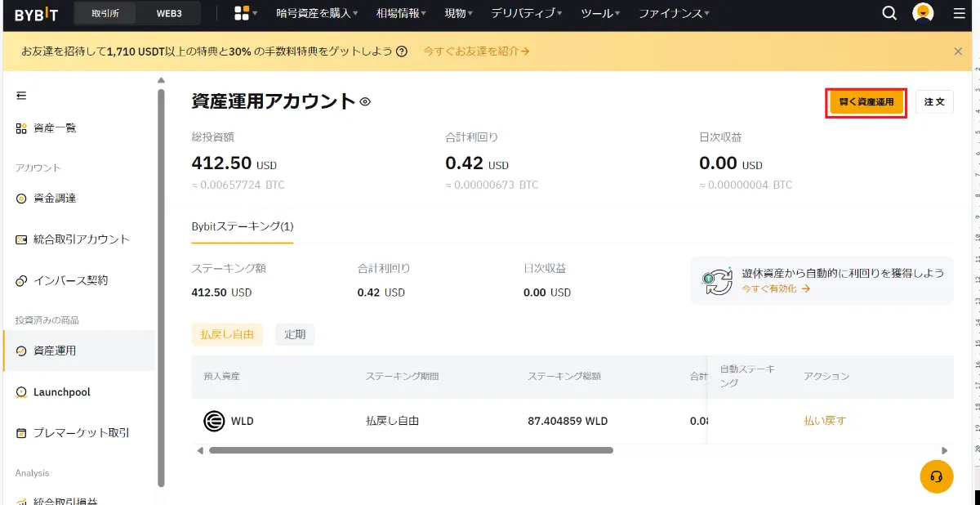Click 払い戻す for WLD
The width and height of the screenshot is (980, 505).
825,421
